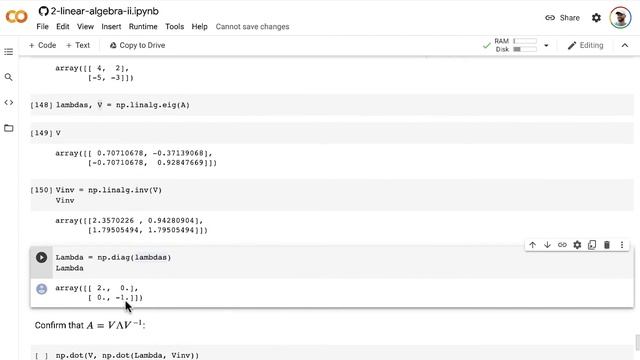Click cell 149 containing V

(331, 133)
